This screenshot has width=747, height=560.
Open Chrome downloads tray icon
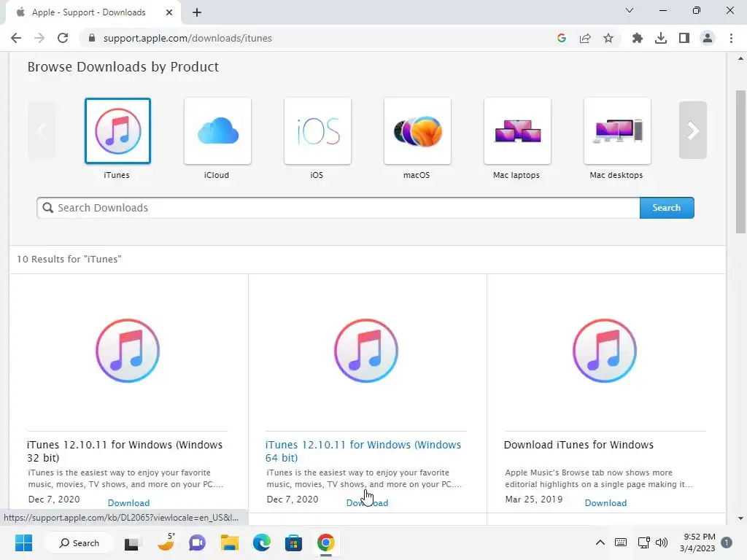click(661, 38)
